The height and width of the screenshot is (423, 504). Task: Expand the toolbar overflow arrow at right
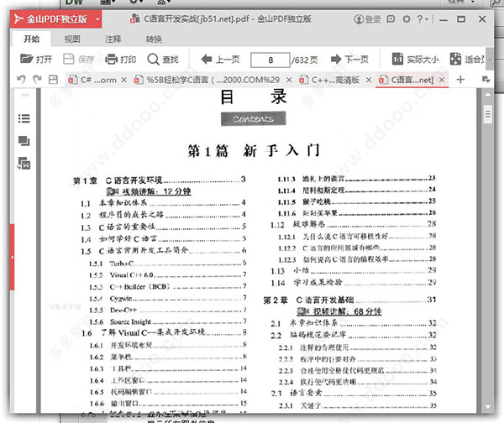click(490, 59)
